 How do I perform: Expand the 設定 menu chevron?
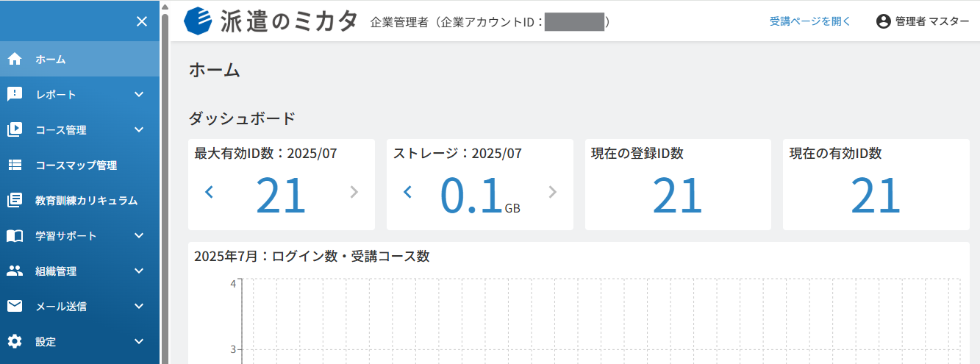click(139, 342)
